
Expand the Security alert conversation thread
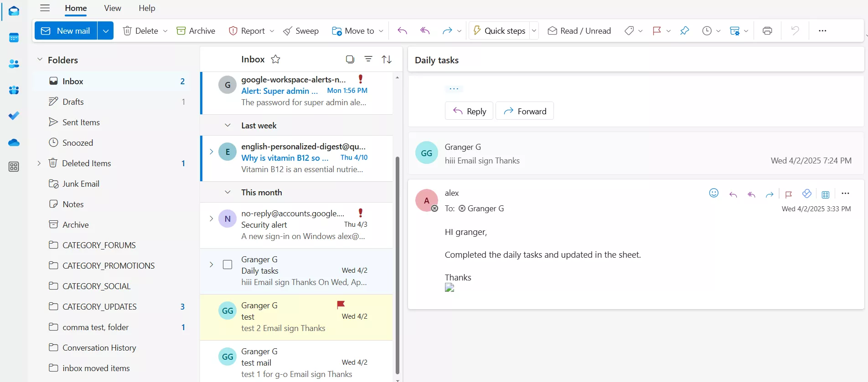[211, 219]
